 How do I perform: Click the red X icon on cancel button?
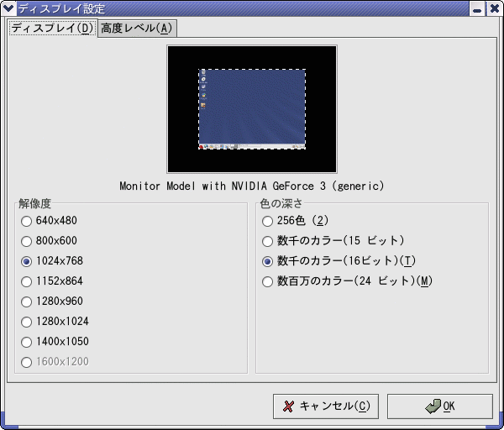(288, 406)
